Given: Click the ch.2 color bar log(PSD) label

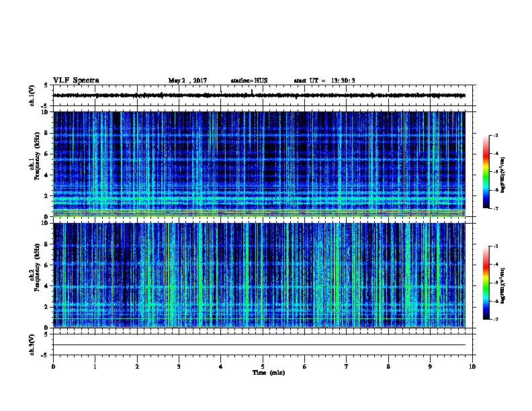Looking at the screenshot, I should [502, 286].
